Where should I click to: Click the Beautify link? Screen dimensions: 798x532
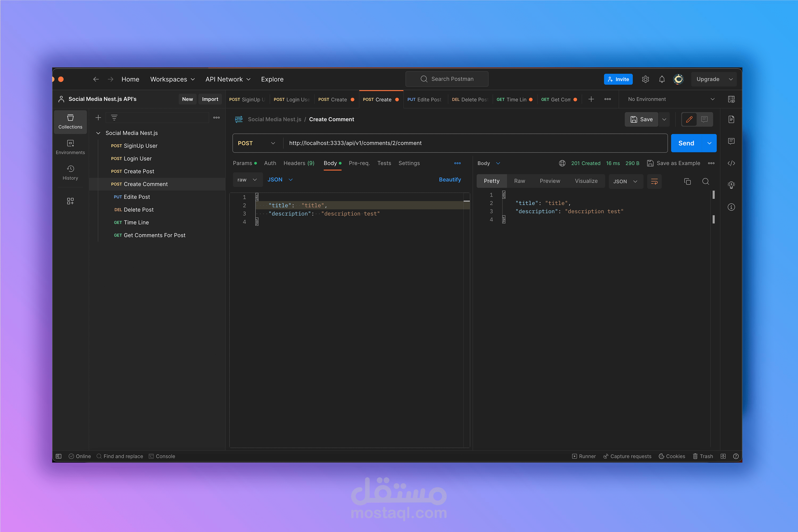coord(450,180)
